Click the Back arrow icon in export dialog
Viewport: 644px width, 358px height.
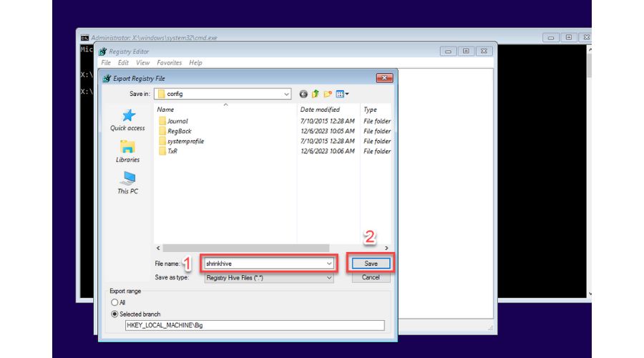click(x=303, y=94)
